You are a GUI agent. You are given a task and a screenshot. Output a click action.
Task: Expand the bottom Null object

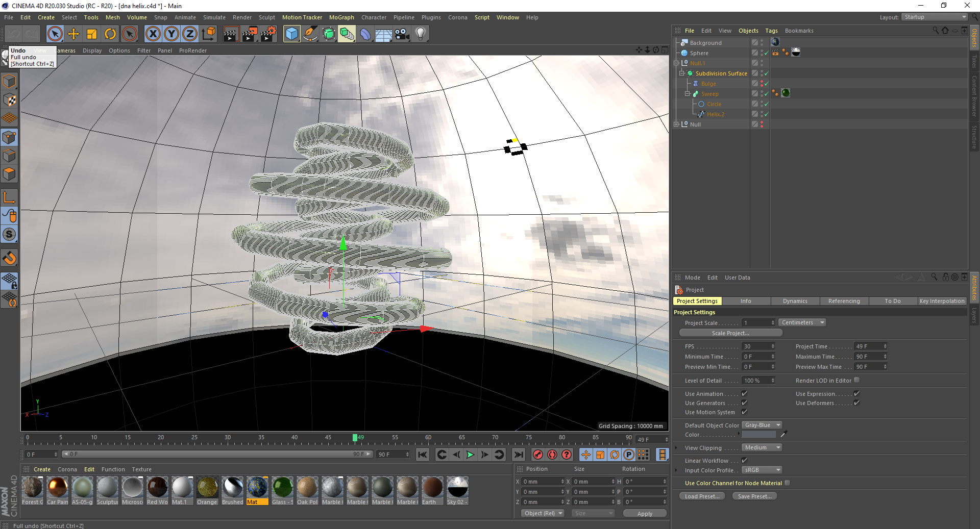(x=676, y=124)
